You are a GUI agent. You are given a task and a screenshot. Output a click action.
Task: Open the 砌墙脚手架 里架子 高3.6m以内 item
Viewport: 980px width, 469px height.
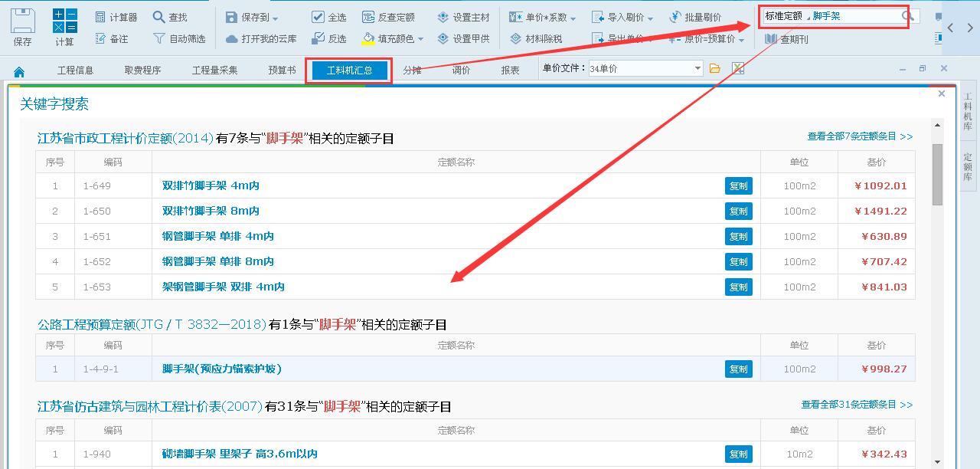click(x=240, y=454)
